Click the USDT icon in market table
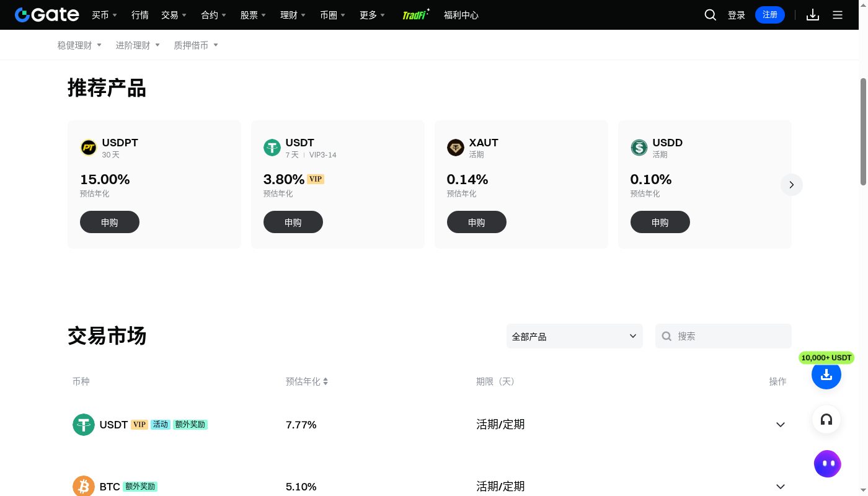This screenshot has height=496, width=868. pyautogui.click(x=84, y=425)
